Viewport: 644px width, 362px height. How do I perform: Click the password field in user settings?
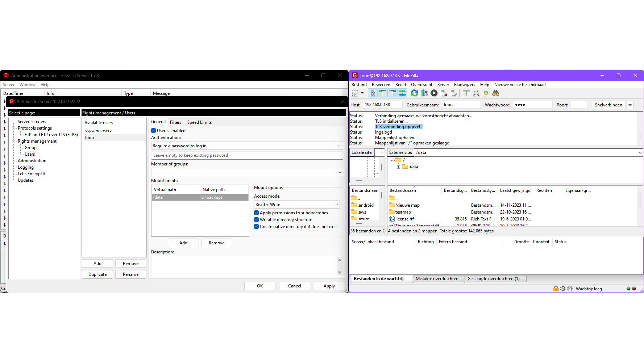coord(247,155)
